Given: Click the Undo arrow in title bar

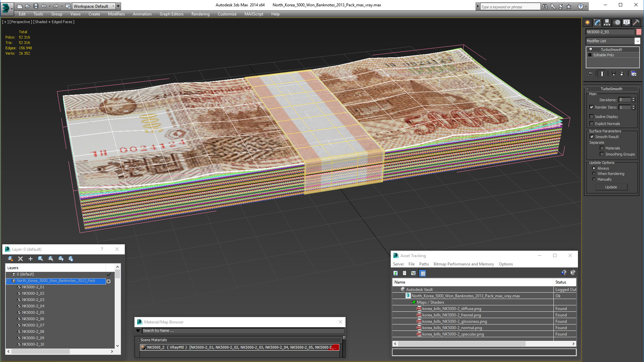Looking at the screenshot, I should coord(44,6).
